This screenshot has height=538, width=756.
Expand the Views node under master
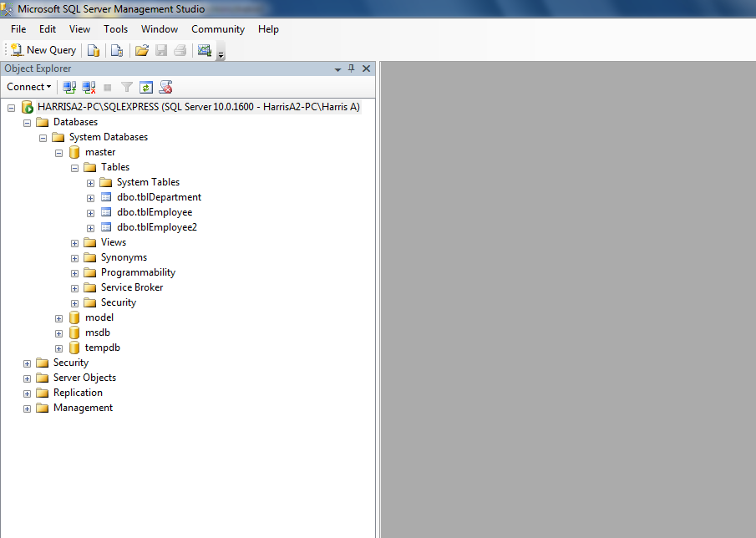[x=74, y=242]
